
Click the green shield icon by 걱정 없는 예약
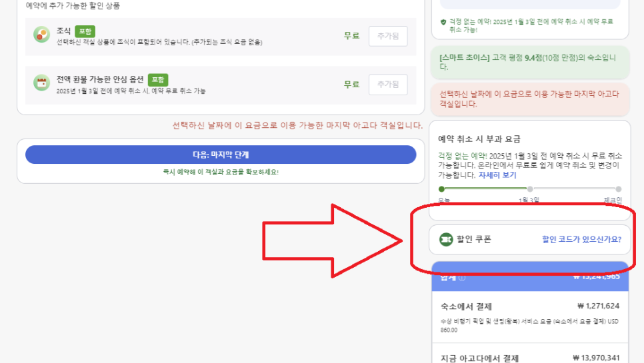[x=443, y=22]
